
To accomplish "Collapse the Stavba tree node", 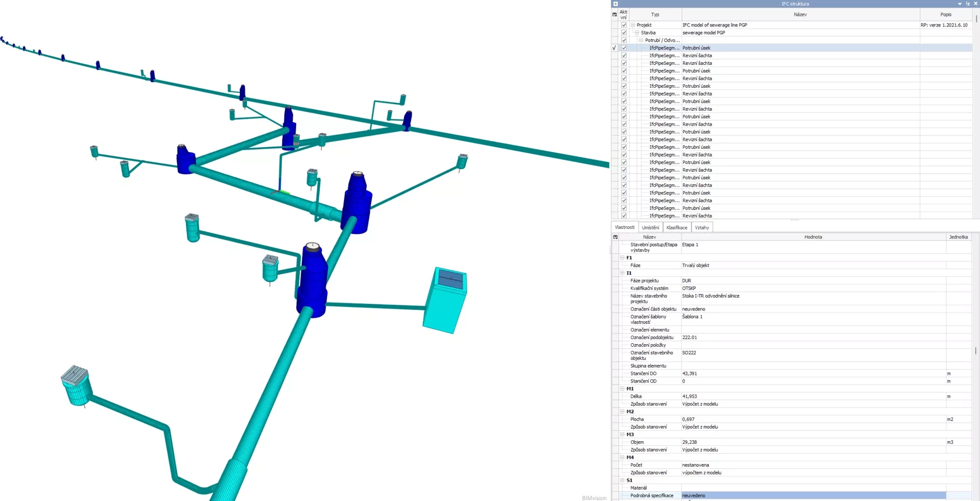I will [x=637, y=33].
